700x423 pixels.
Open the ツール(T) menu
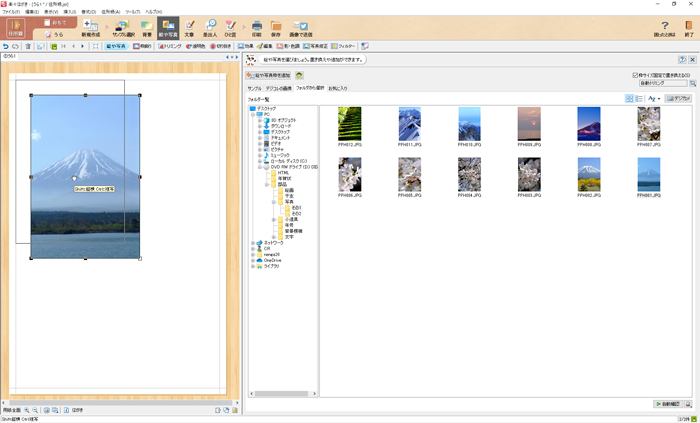132,12
